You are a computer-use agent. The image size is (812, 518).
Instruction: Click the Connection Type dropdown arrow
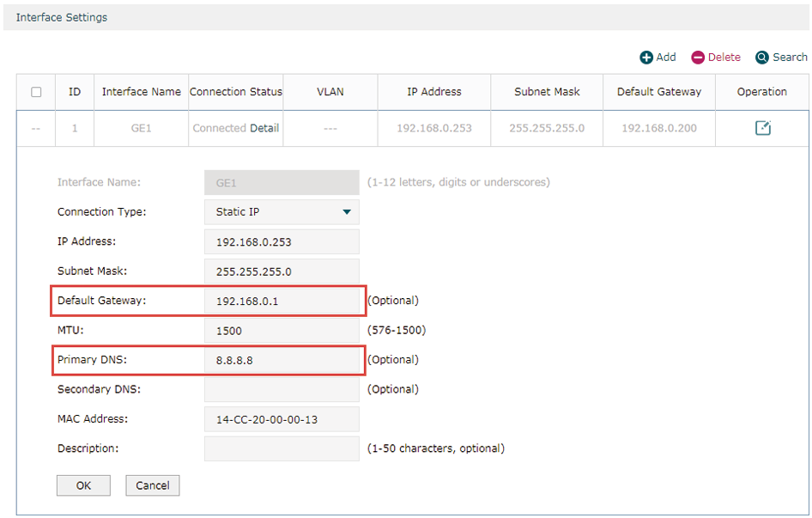pyautogui.click(x=347, y=212)
